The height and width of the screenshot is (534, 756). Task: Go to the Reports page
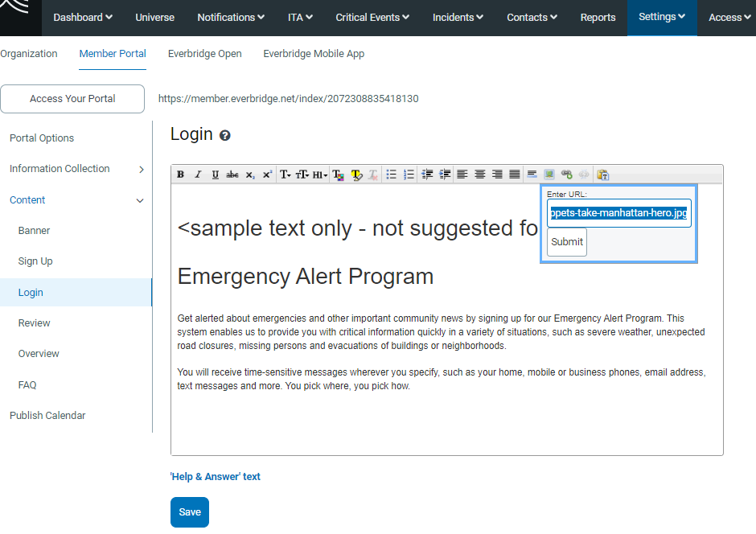coord(598,18)
